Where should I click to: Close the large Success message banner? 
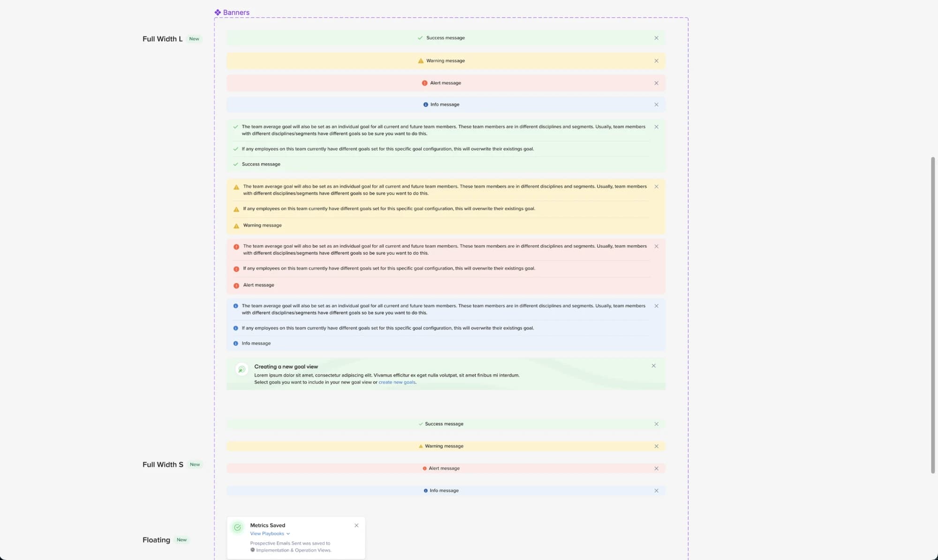(x=656, y=38)
